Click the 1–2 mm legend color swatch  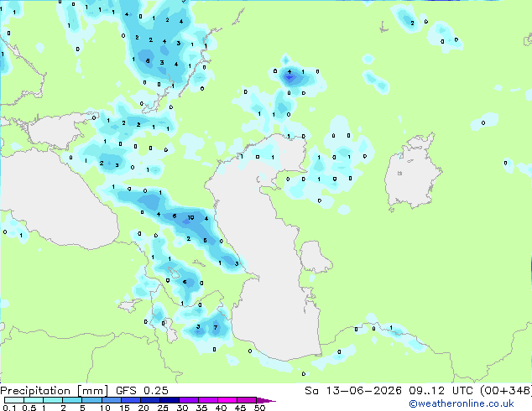point(53,400)
